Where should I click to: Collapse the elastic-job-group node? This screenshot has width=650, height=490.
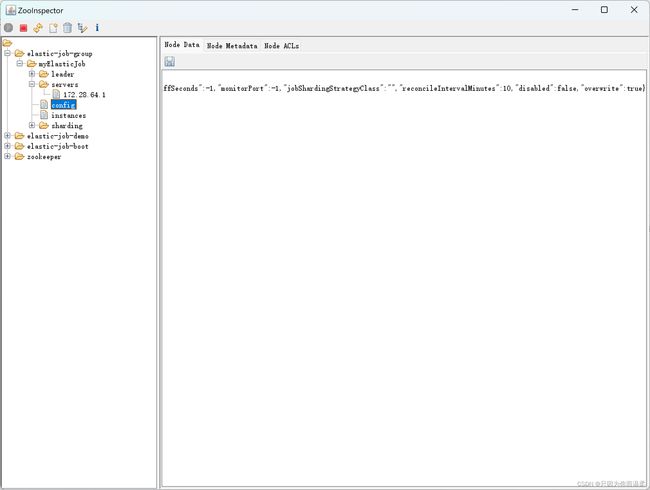tap(7, 53)
